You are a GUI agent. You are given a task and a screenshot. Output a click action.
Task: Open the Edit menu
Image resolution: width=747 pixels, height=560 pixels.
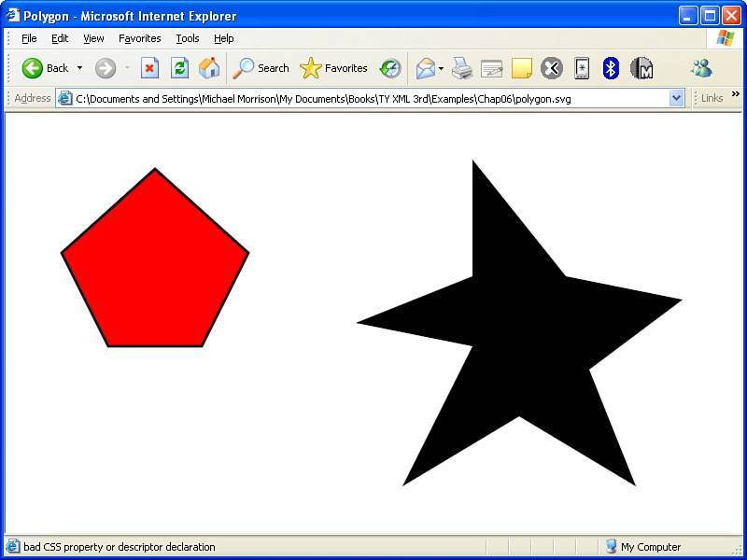60,38
